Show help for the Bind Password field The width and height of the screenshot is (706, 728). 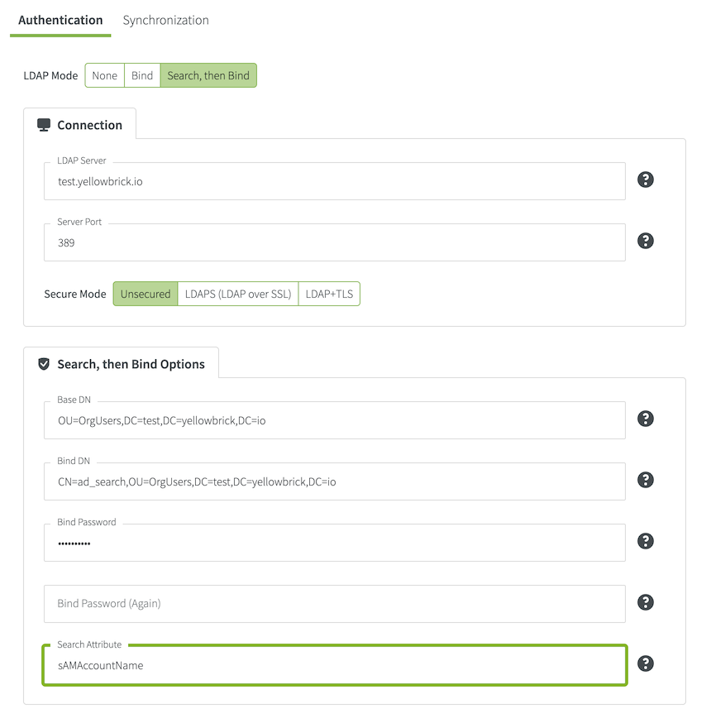(x=646, y=541)
